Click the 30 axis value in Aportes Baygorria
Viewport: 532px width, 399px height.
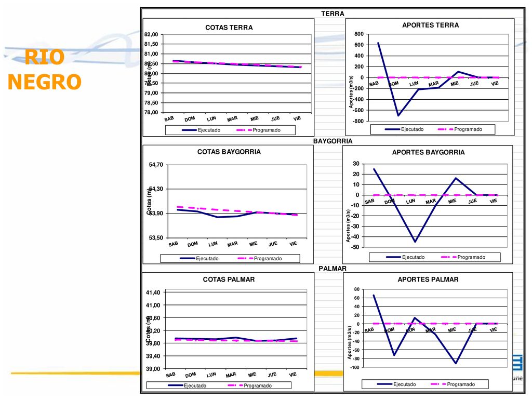coord(356,164)
